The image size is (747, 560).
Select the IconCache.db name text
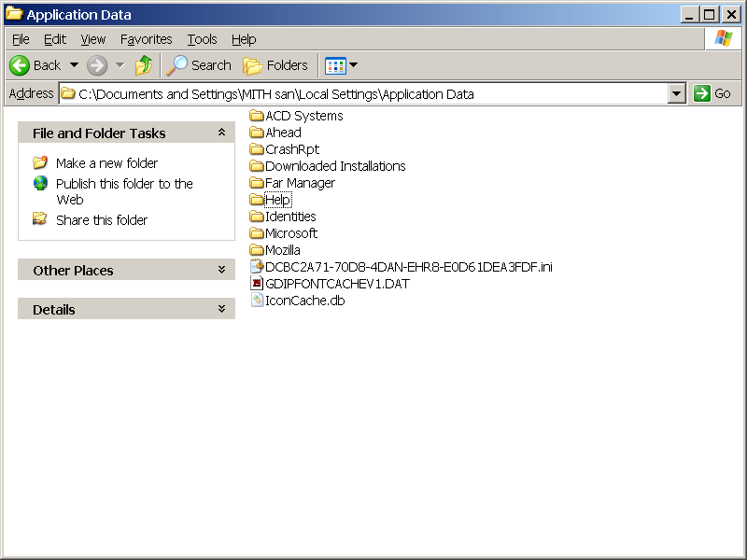click(305, 301)
